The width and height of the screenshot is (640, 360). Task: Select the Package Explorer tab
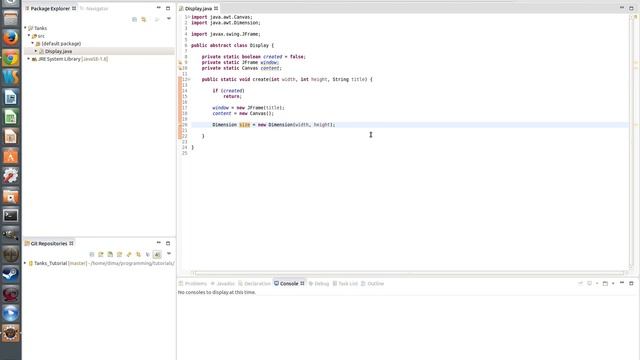tap(50, 9)
